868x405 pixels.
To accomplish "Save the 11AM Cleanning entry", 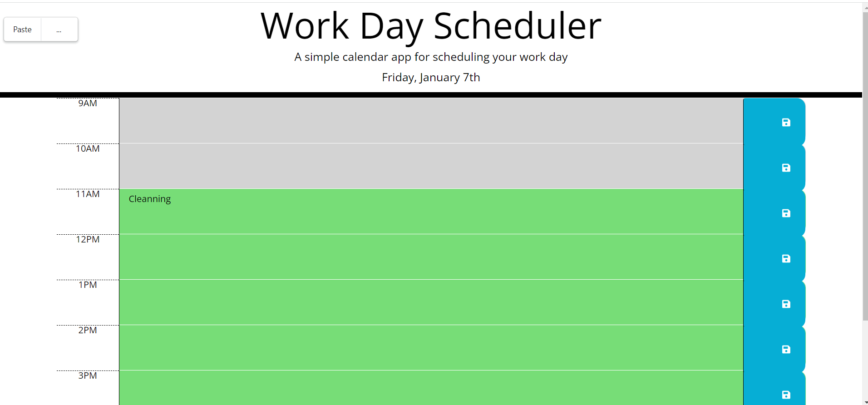I will 786,213.
